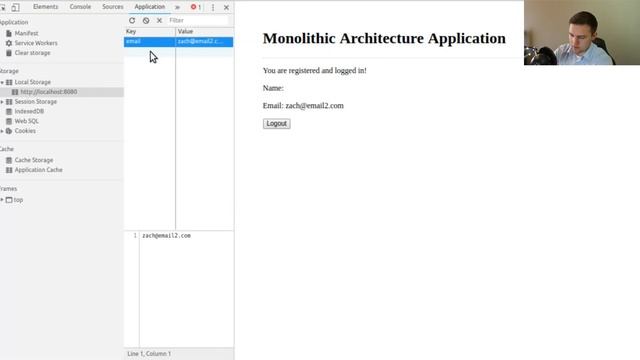Select the zach@email2.c... value cell
640x360 pixels.
click(204, 42)
